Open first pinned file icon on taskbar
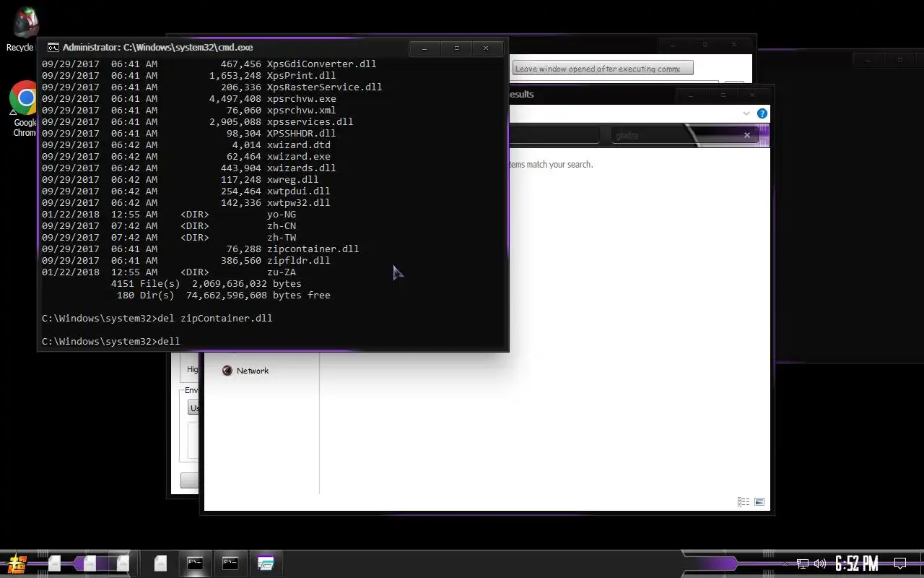 (55, 563)
